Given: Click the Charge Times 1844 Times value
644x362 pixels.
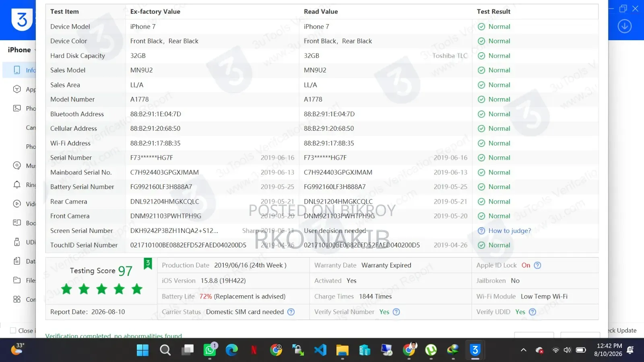Looking at the screenshot, I should point(375,296).
